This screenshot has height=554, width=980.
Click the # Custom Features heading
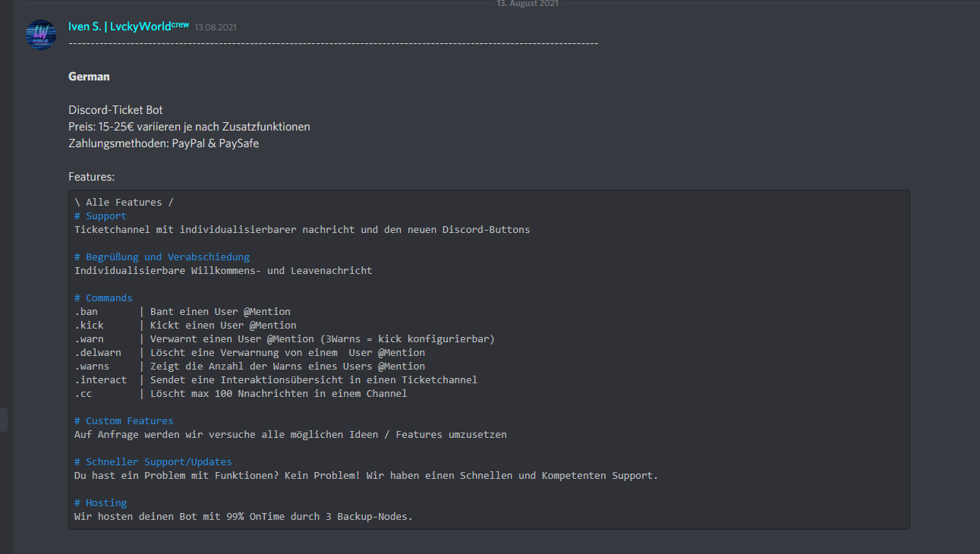(x=124, y=421)
